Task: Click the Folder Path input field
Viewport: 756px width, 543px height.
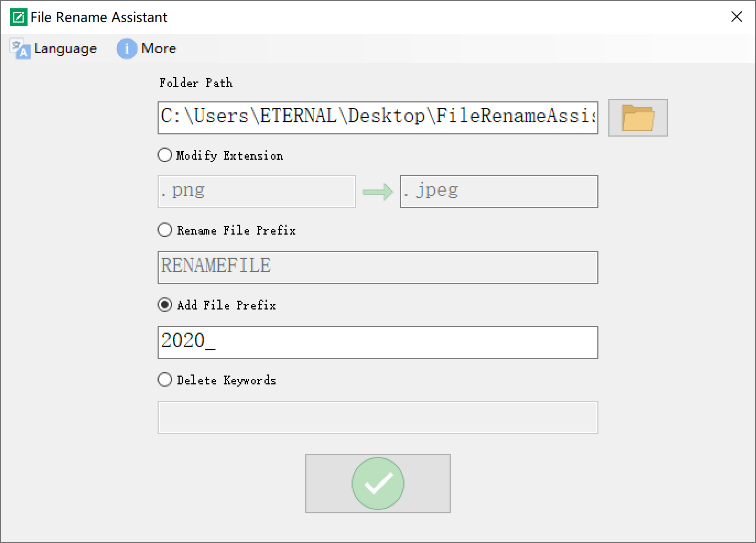Action: pyautogui.click(x=377, y=118)
